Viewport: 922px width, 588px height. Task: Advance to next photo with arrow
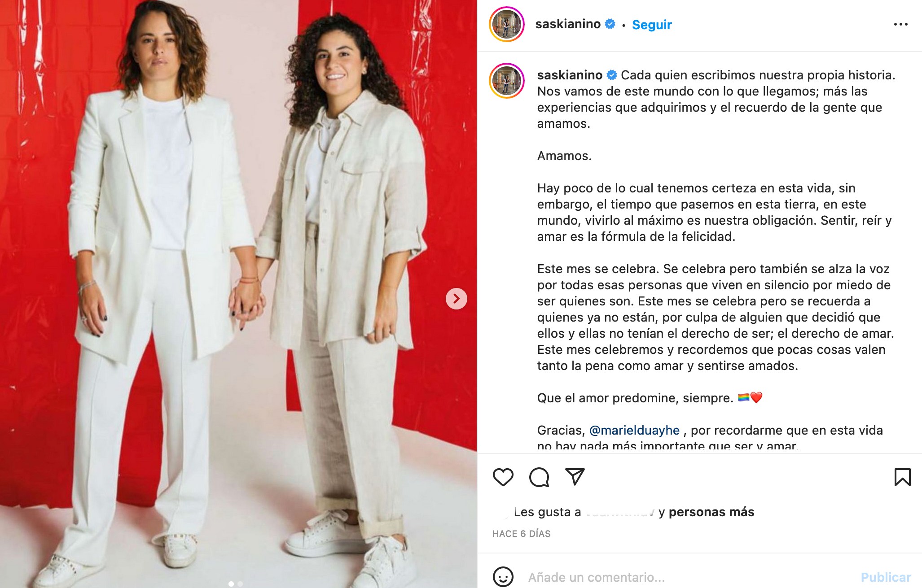456,298
